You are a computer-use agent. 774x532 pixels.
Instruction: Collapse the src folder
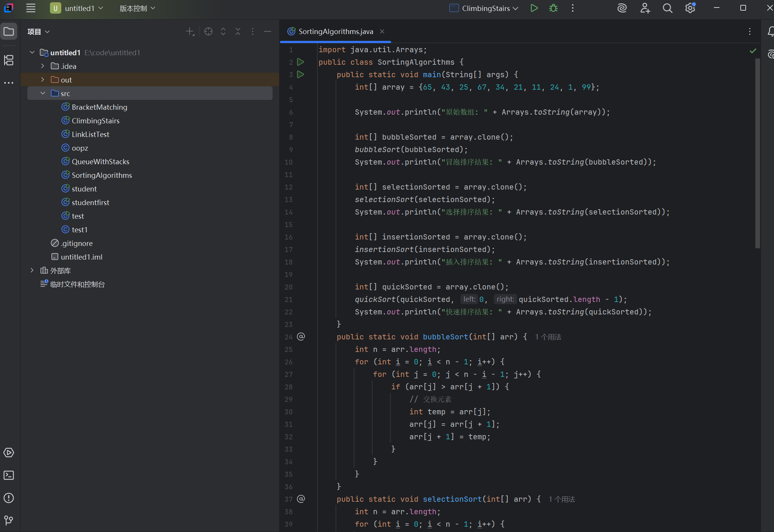coord(43,93)
